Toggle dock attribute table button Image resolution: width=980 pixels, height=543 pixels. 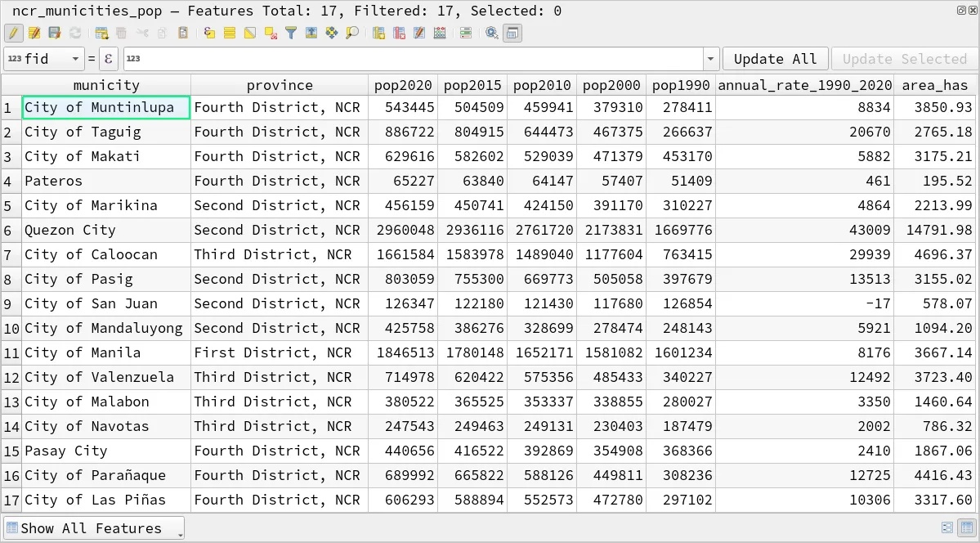click(512, 34)
